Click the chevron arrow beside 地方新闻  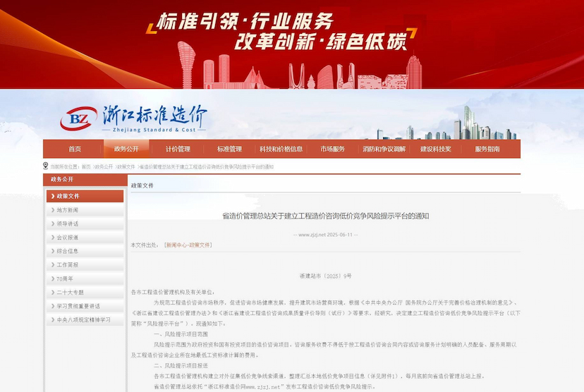[x=53, y=210]
